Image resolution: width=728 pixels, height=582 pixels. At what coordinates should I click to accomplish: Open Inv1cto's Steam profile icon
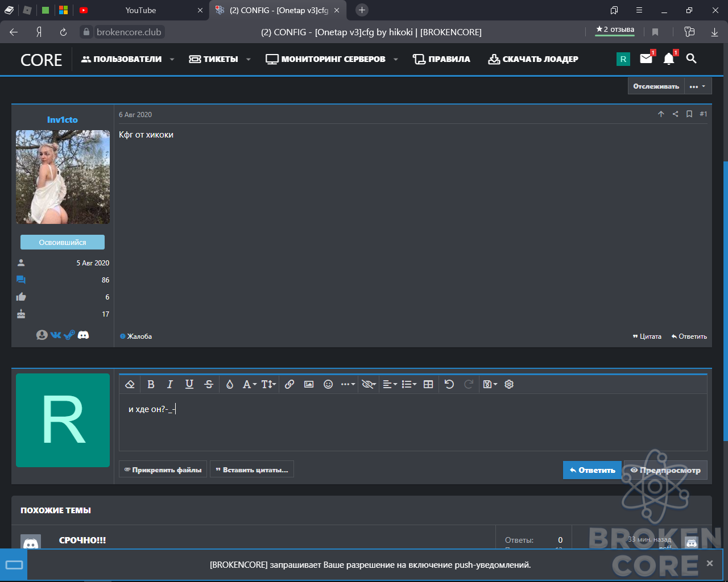click(x=69, y=335)
